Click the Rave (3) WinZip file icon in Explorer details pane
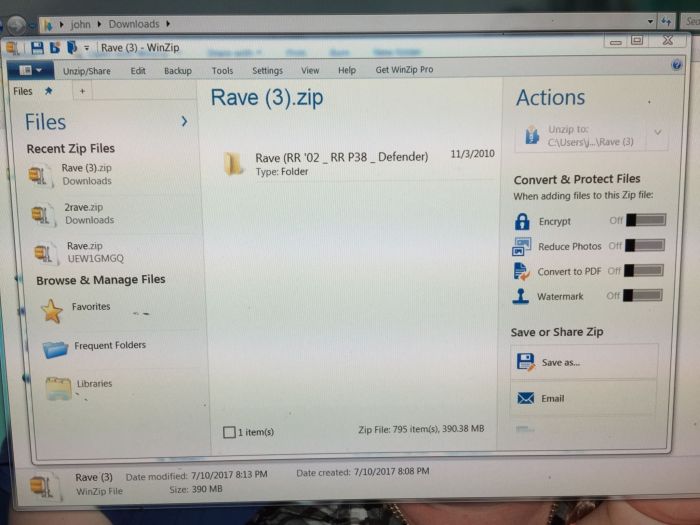700x525 pixels. click(x=44, y=485)
